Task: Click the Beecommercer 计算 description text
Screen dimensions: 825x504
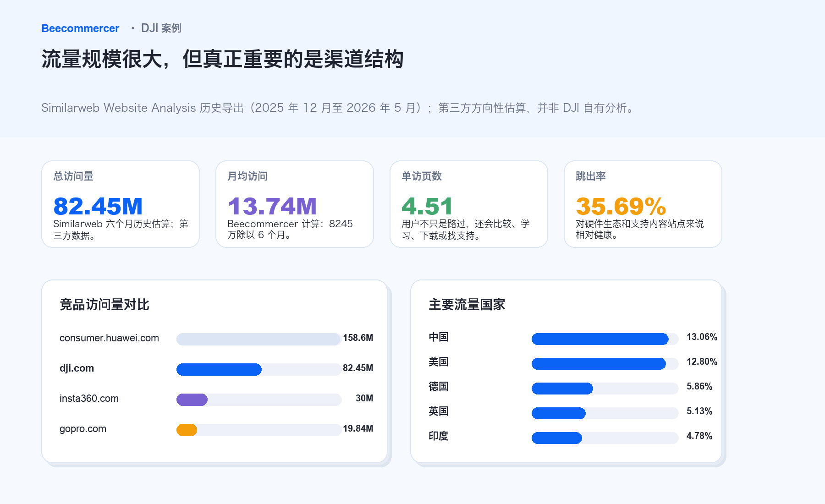Action: pyautogui.click(x=290, y=230)
